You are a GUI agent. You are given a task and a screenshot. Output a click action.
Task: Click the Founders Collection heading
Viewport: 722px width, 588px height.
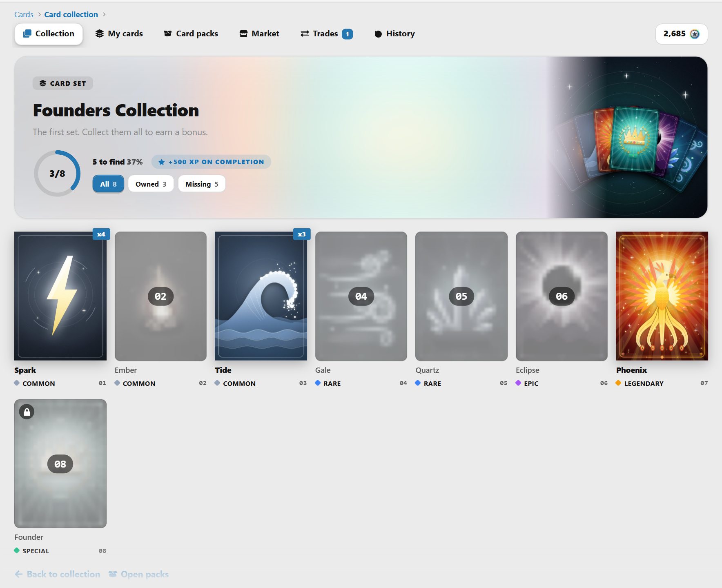[x=116, y=110]
